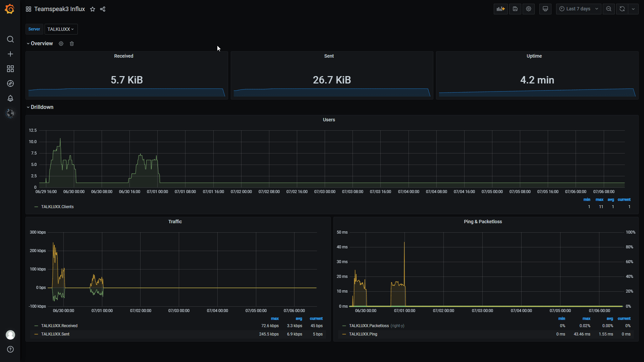Viewport: 644px width, 362px height.
Task: Sort Ping legend by max column
Action: [x=586, y=319]
